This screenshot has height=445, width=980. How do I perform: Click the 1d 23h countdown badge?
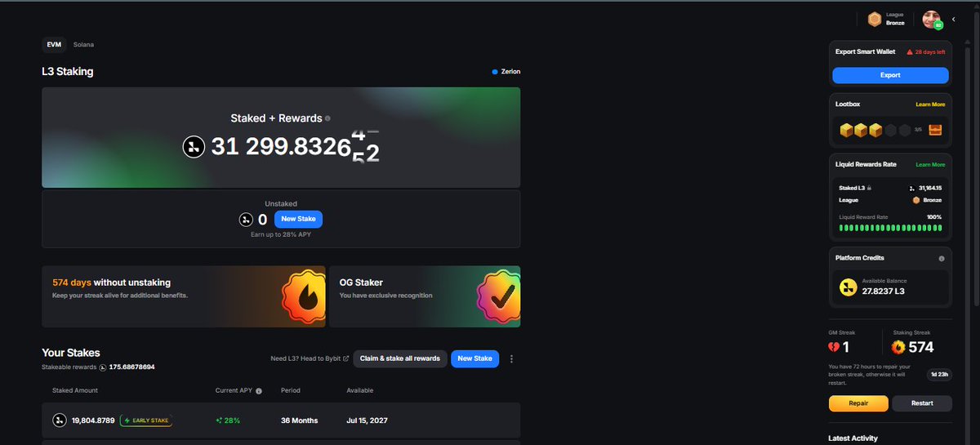[940, 375]
